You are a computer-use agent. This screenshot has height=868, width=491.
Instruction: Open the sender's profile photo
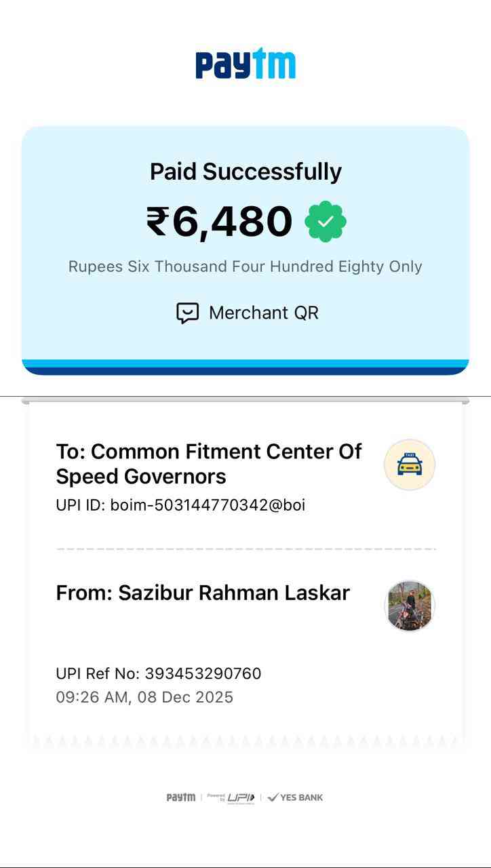click(410, 606)
